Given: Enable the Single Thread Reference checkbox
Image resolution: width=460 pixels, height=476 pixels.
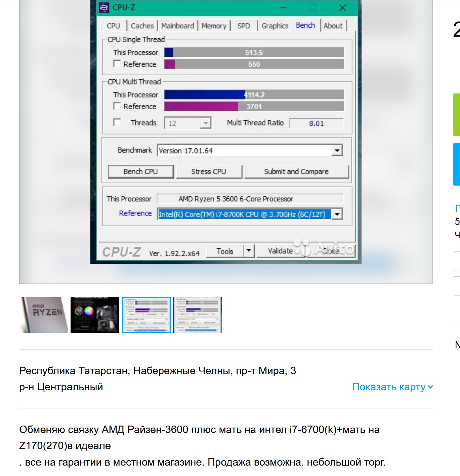Looking at the screenshot, I should pyautogui.click(x=117, y=64).
